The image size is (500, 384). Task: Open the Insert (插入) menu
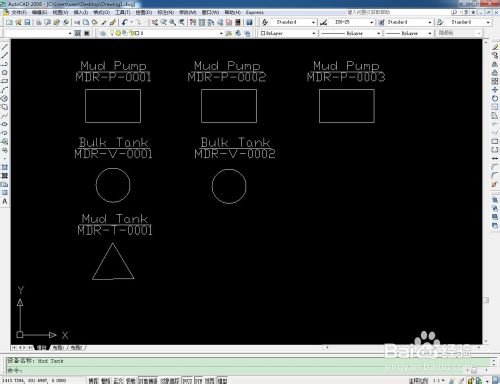[80, 12]
